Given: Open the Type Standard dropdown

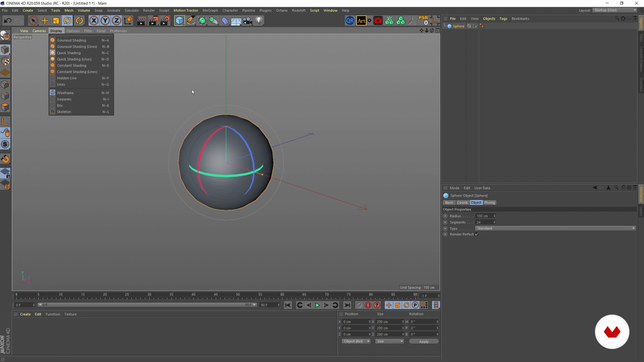Looking at the screenshot, I should pos(555,228).
